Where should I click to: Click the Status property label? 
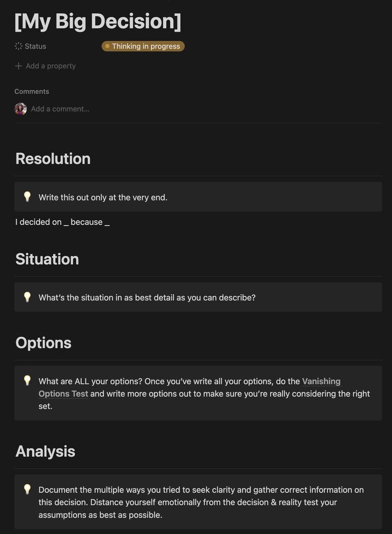click(35, 46)
